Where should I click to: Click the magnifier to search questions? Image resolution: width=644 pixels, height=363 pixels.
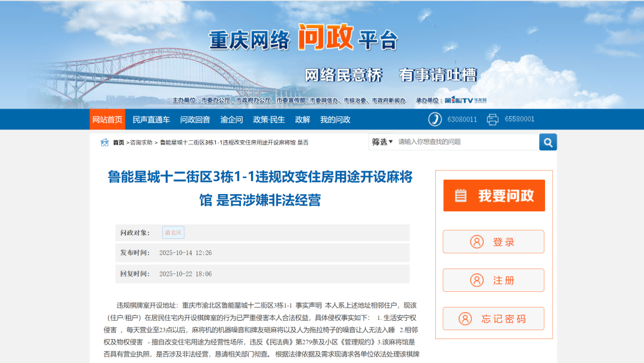tap(548, 141)
